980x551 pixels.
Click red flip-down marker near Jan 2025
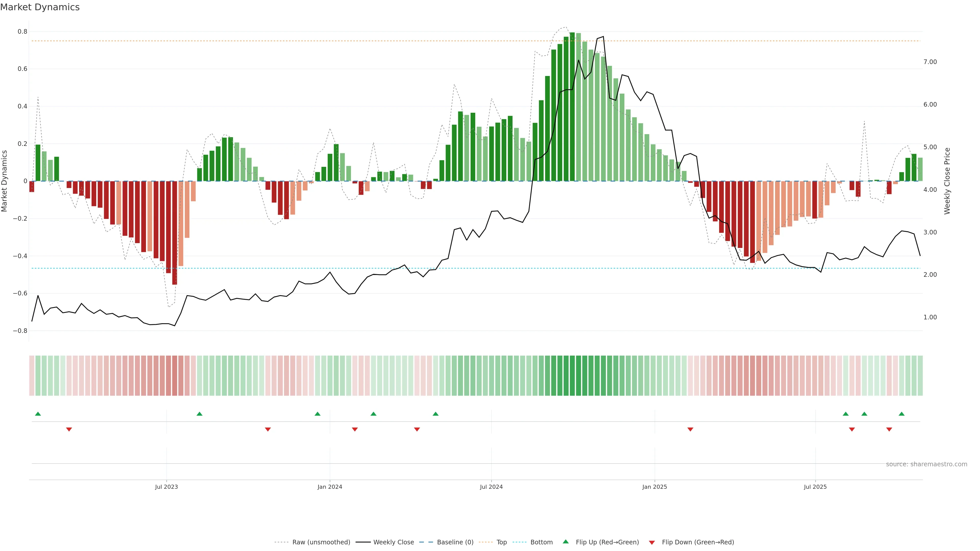[690, 429]
